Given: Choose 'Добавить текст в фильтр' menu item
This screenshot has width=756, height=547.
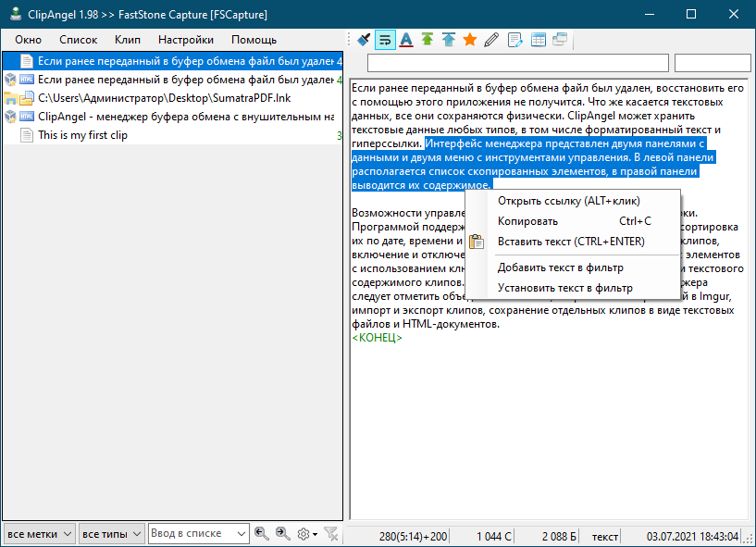Looking at the screenshot, I should point(573,267).
